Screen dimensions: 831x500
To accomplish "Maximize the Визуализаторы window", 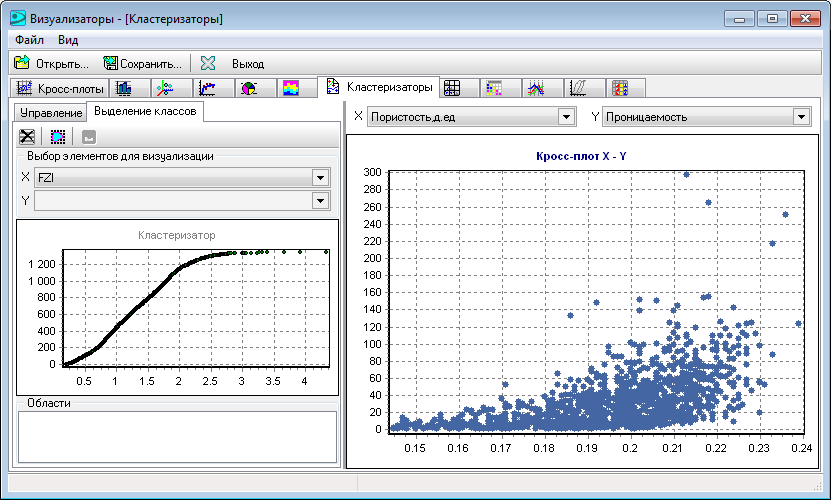I will pyautogui.click(x=772, y=19).
